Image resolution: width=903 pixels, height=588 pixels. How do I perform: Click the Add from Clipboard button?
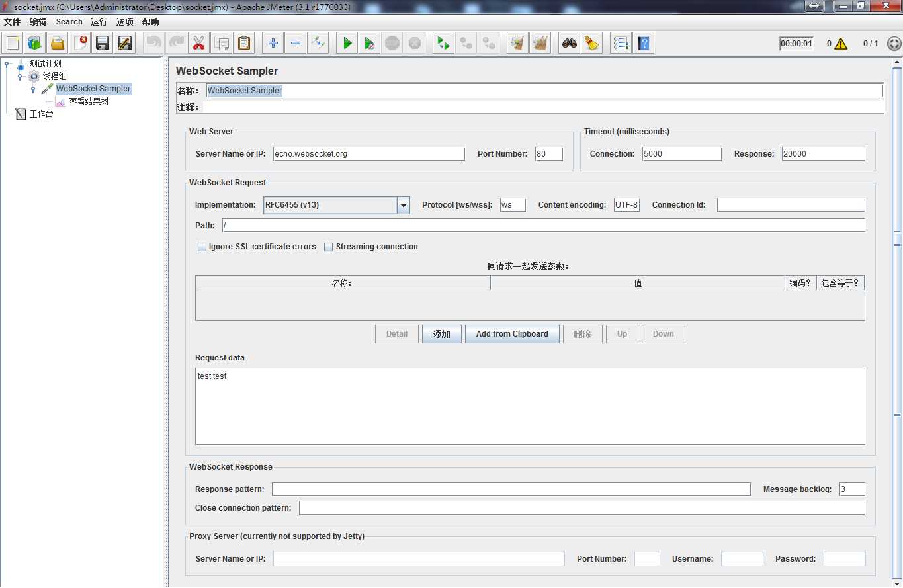(512, 334)
